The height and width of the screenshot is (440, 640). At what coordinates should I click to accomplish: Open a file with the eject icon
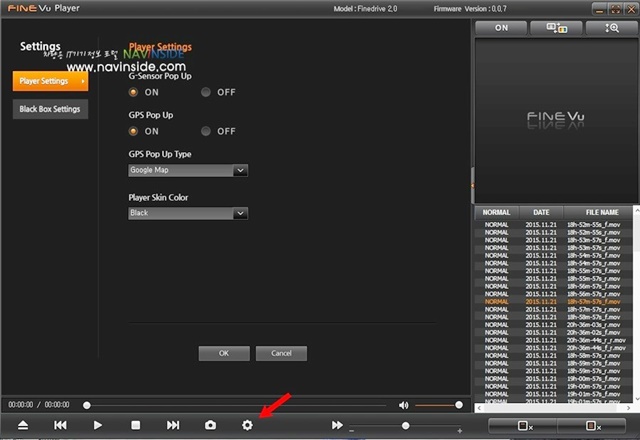coord(23,425)
